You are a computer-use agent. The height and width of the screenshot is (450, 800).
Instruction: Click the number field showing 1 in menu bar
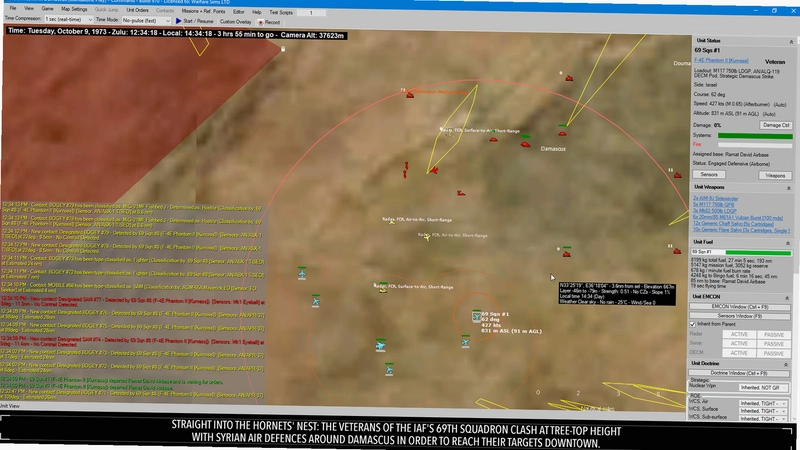(311, 13)
